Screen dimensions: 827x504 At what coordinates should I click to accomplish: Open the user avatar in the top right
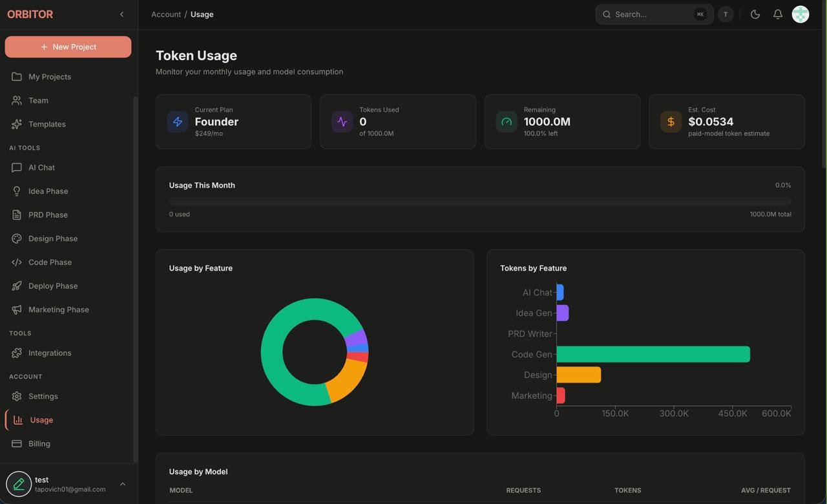(x=801, y=14)
